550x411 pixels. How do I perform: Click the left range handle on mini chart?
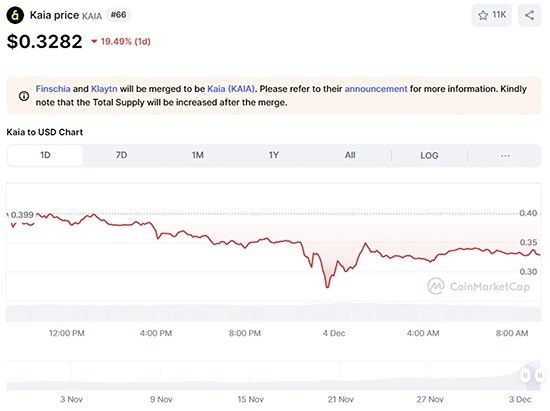(x=525, y=375)
